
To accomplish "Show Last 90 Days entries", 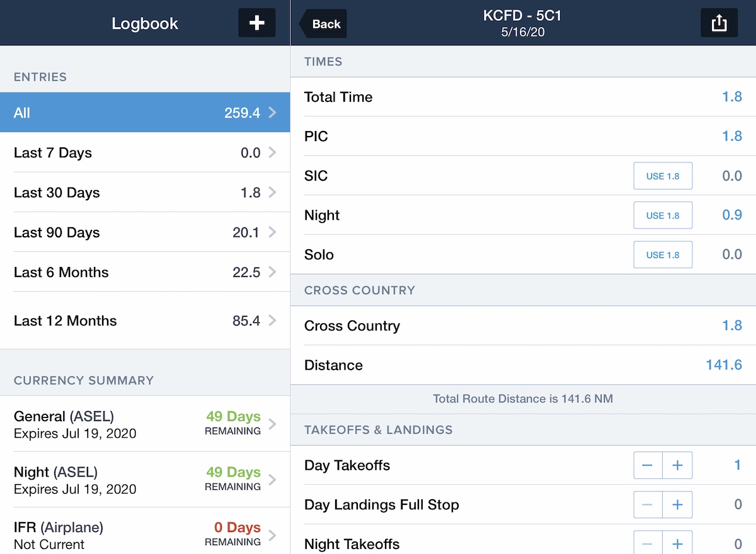I will coord(145,232).
